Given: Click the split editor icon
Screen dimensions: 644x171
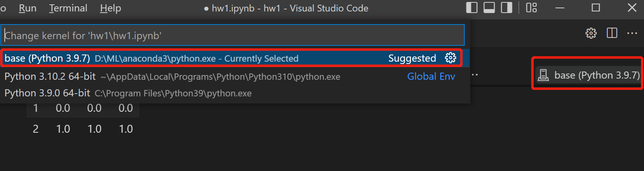Looking at the screenshot, I should [x=612, y=33].
